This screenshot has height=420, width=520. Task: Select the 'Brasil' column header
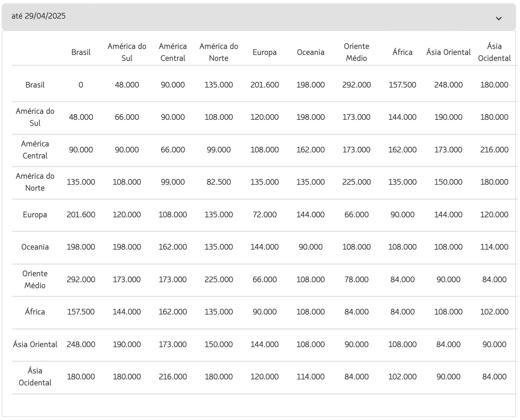[x=81, y=52]
